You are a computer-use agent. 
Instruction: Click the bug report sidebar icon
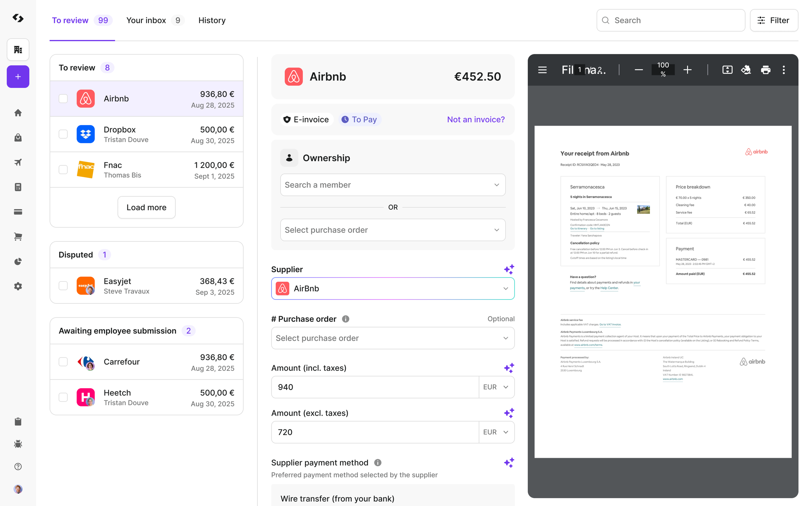pos(18,444)
